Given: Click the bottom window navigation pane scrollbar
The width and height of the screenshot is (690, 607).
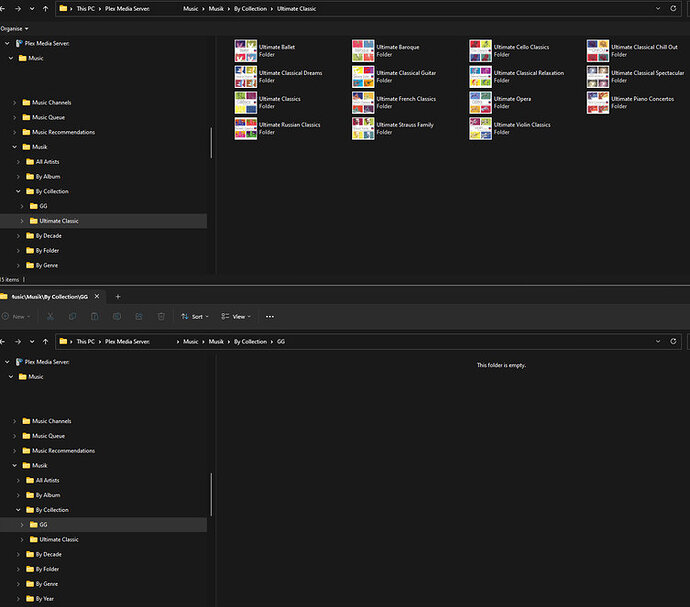Looking at the screenshot, I should coord(211,494).
